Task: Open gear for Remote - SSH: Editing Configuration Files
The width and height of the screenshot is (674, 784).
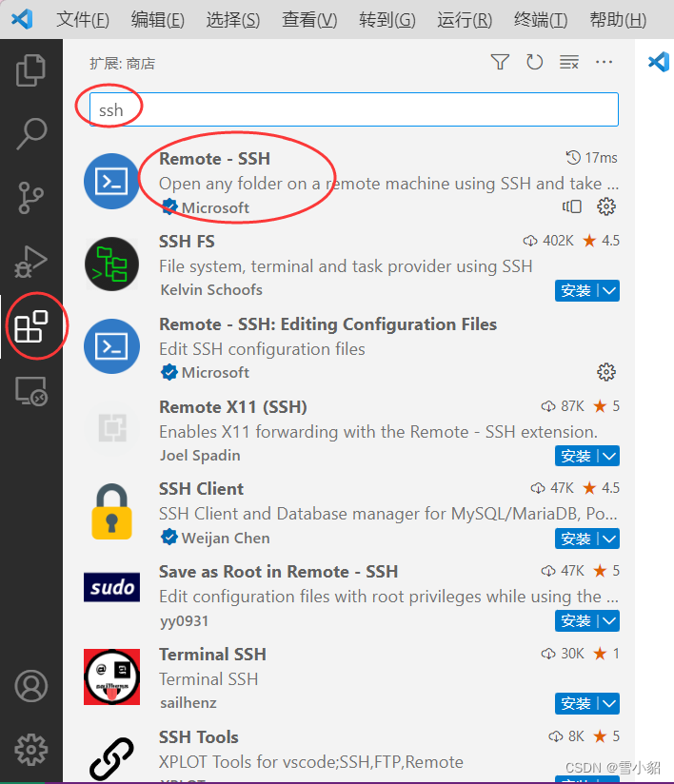Action: [x=606, y=372]
